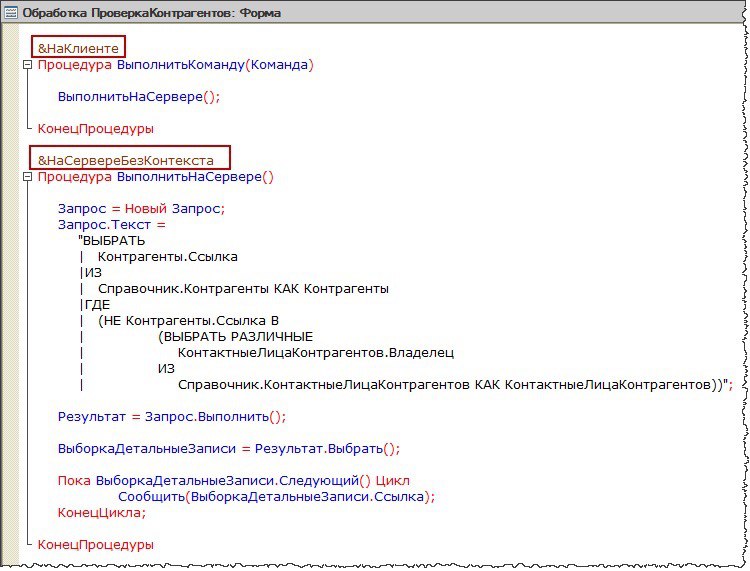Click the form module icon in title bar

pos(11,13)
